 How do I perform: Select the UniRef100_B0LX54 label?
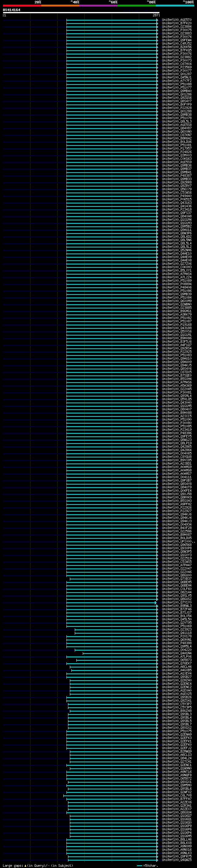click(x=176, y=616)
